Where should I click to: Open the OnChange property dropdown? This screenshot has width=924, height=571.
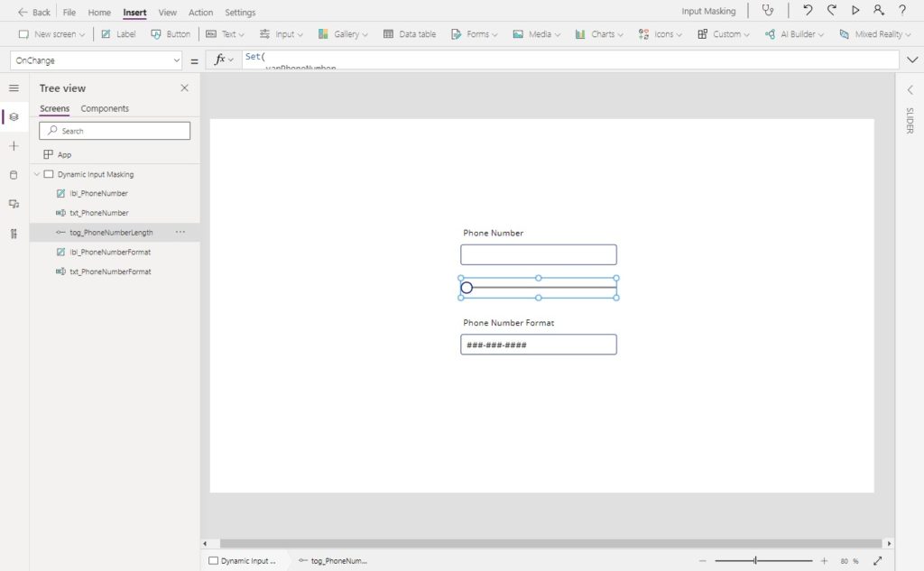click(x=96, y=60)
